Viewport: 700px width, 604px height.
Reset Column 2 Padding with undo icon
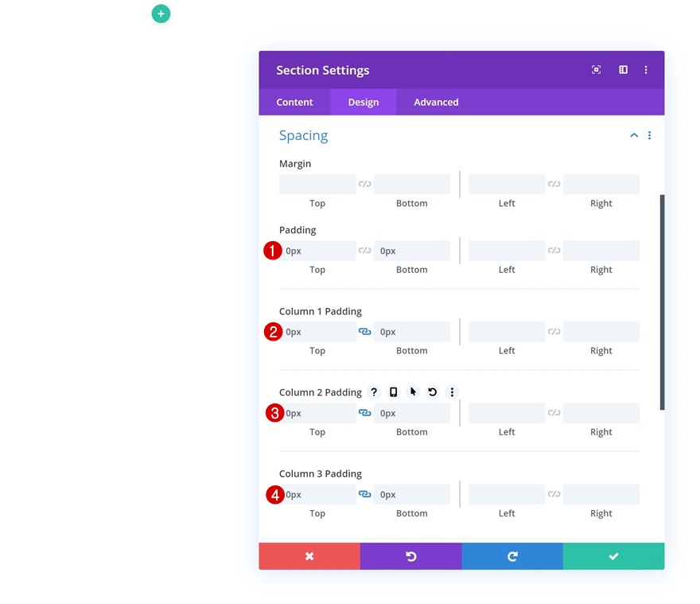click(x=432, y=392)
